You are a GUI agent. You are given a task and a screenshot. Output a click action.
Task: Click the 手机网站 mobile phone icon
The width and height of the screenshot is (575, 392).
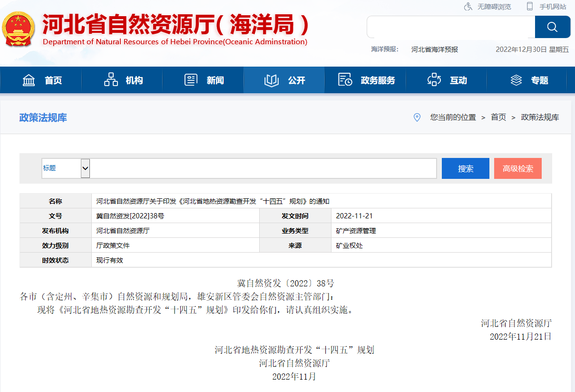pyautogui.click(x=529, y=7)
